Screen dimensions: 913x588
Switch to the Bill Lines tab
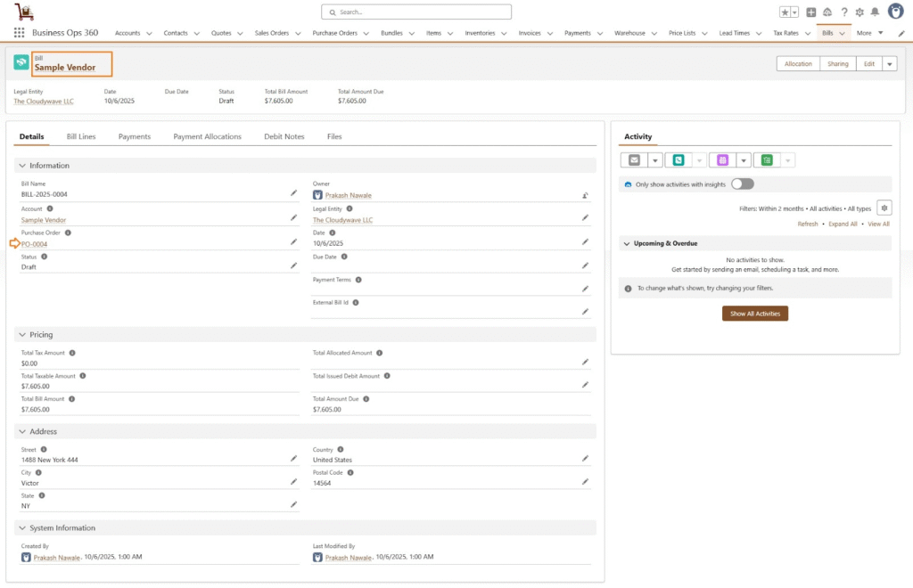[81, 136]
